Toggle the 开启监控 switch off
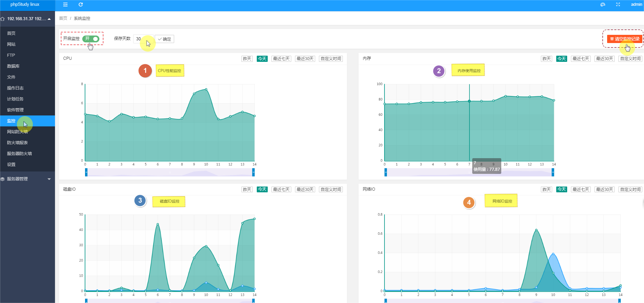Screen dimensions: 644x303 coord(91,39)
